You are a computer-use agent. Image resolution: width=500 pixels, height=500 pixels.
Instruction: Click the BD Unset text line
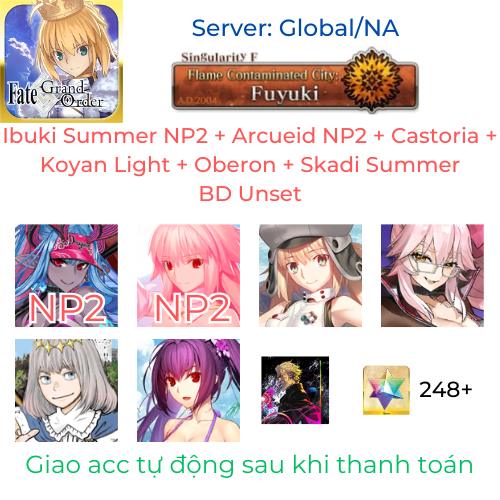click(250, 193)
